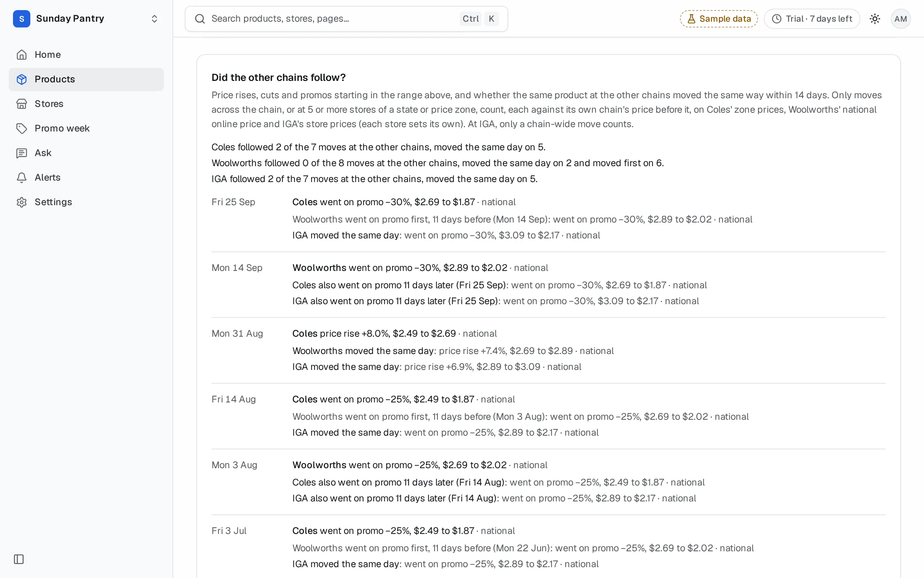Focus the Search products, stores, pages field
Viewport: 924px width, 578px height.
click(346, 19)
